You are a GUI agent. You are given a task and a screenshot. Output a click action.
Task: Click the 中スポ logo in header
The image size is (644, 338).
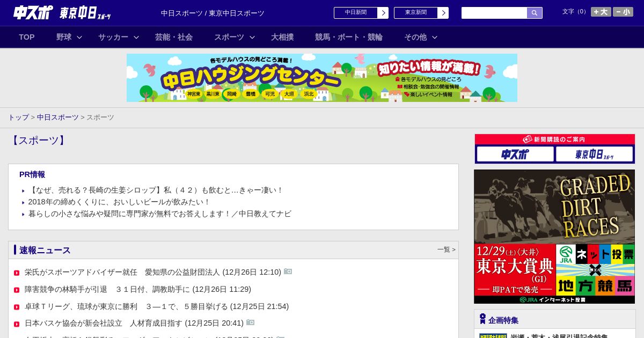pos(33,12)
